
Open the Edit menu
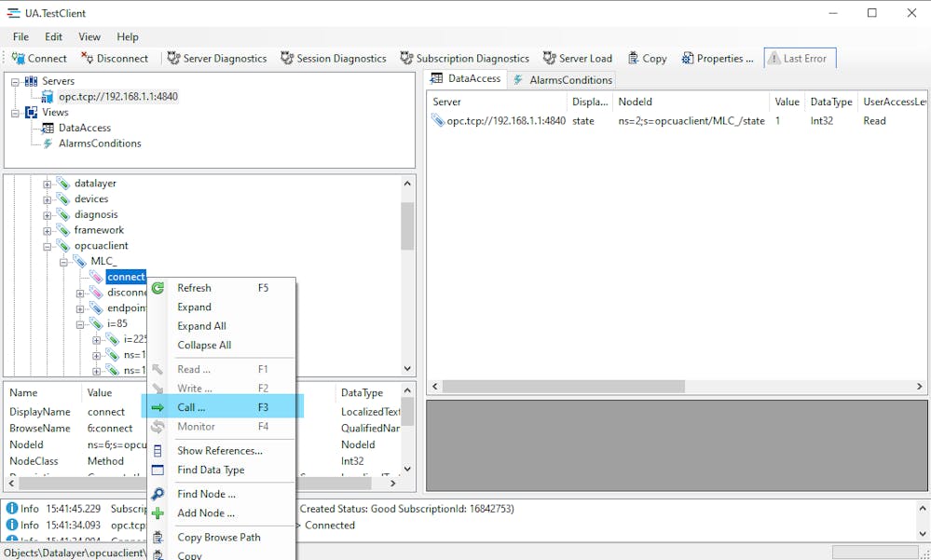point(53,36)
